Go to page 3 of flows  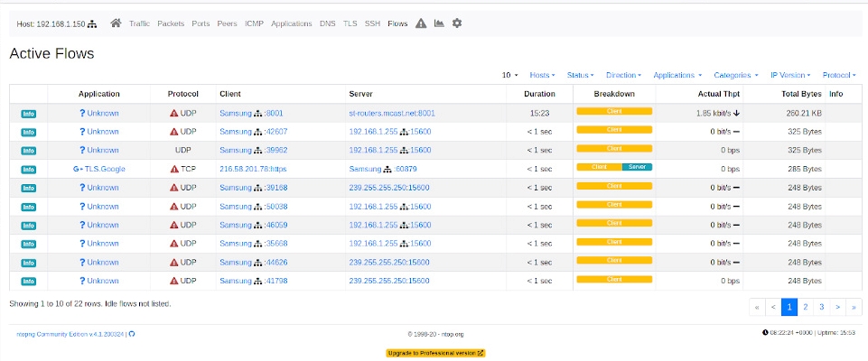[822, 307]
